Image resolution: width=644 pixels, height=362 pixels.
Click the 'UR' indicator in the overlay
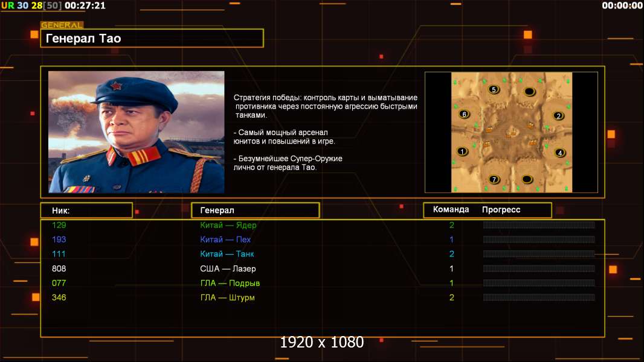click(x=7, y=6)
